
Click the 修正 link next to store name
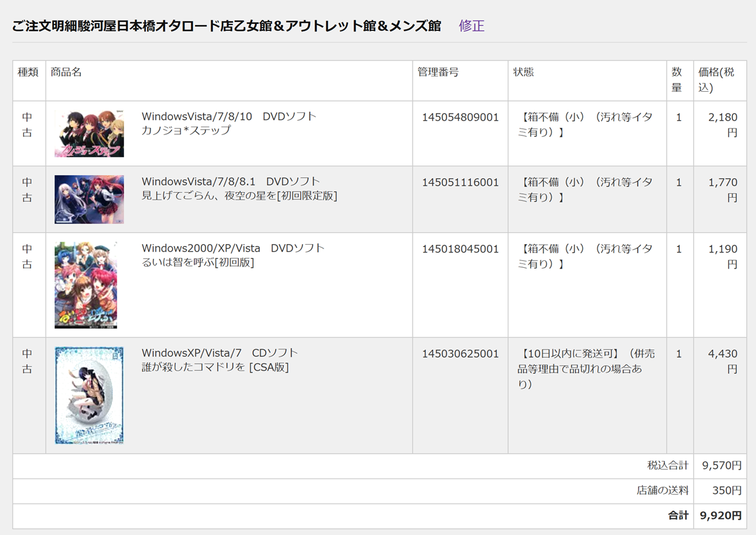[x=471, y=26]
